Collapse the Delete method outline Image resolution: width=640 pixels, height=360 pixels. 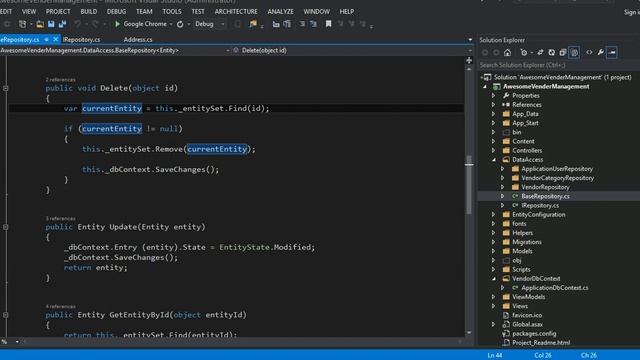click(5, 88)
